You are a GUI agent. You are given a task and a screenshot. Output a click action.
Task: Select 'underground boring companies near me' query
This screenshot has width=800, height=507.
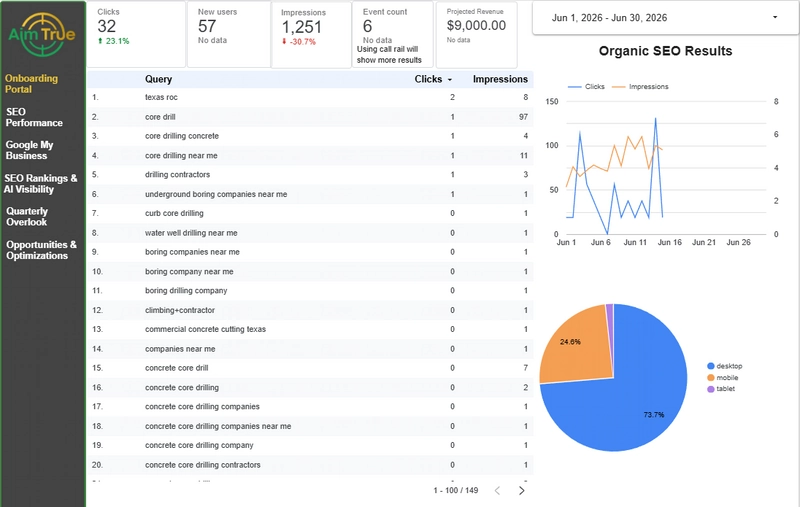216,194
